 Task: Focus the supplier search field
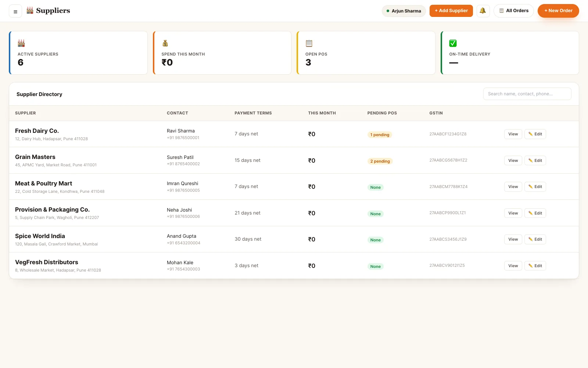[527, 94]
